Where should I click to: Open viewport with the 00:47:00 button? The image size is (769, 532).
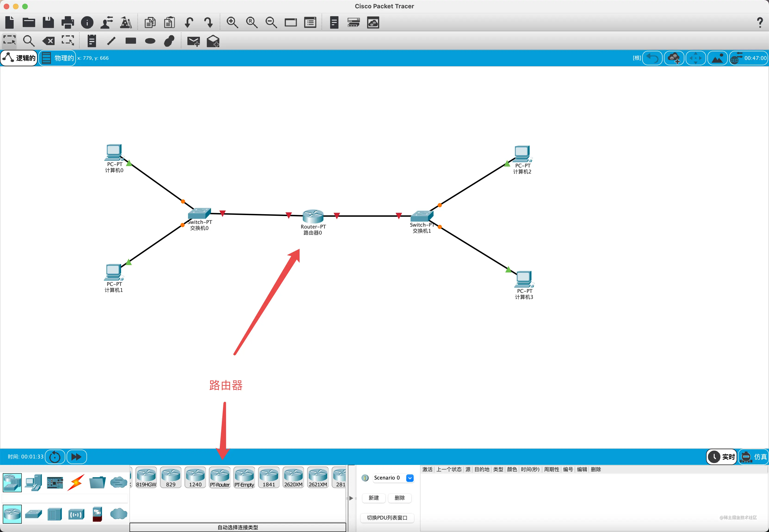click(749, 58)
